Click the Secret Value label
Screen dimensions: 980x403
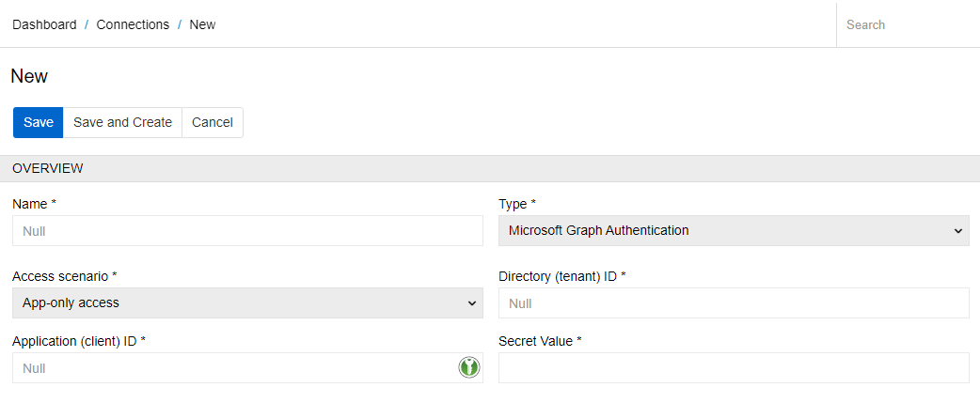[540, 340]
